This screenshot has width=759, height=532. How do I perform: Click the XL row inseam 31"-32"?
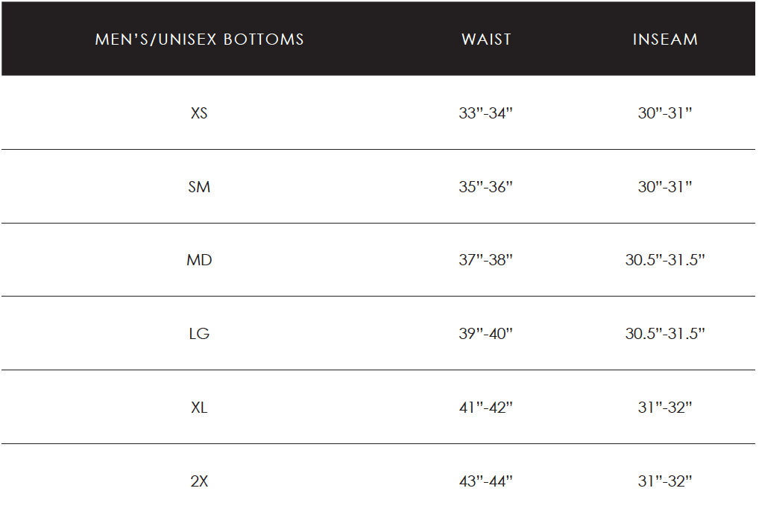pos(665,408)
